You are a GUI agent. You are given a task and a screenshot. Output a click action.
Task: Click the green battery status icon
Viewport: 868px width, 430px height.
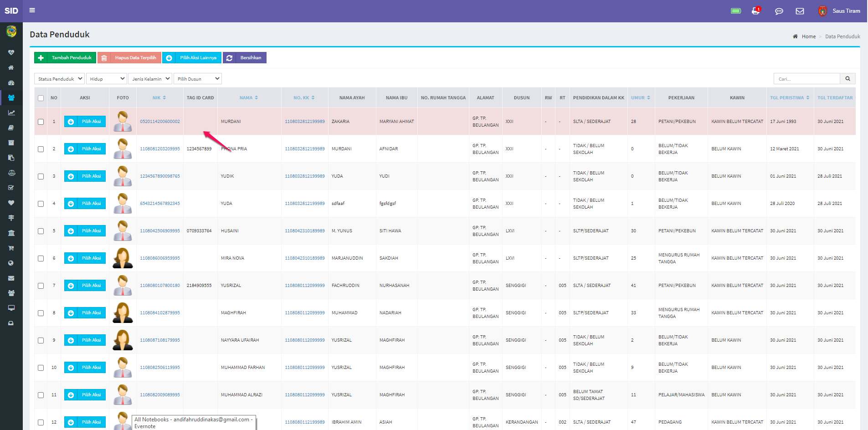click(x=736, y=11)
